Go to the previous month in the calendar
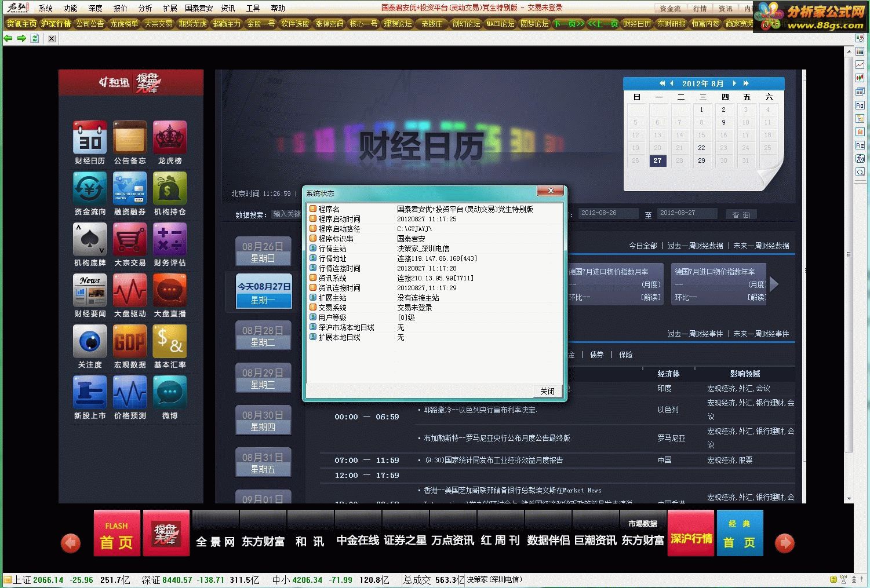 pyautogui.click(x=672, y=83)
